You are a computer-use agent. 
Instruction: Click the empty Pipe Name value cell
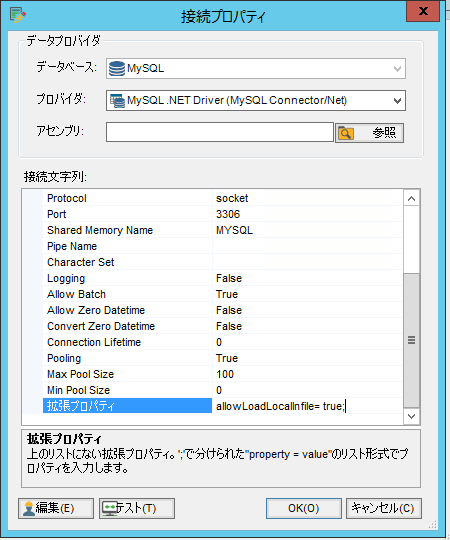307,246
